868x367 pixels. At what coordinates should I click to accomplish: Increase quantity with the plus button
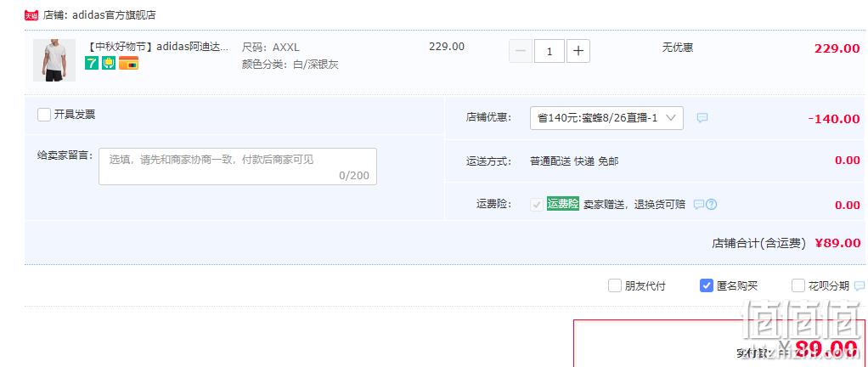(578, 51)
